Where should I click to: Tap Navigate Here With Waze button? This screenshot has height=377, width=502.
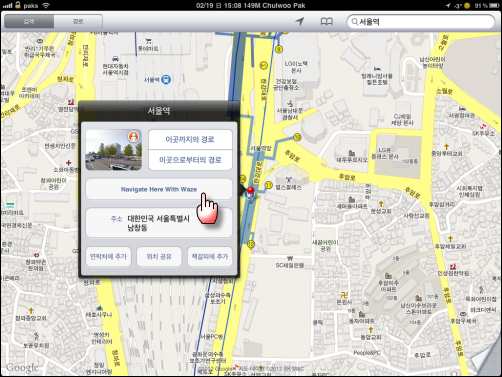pos(159,189)
